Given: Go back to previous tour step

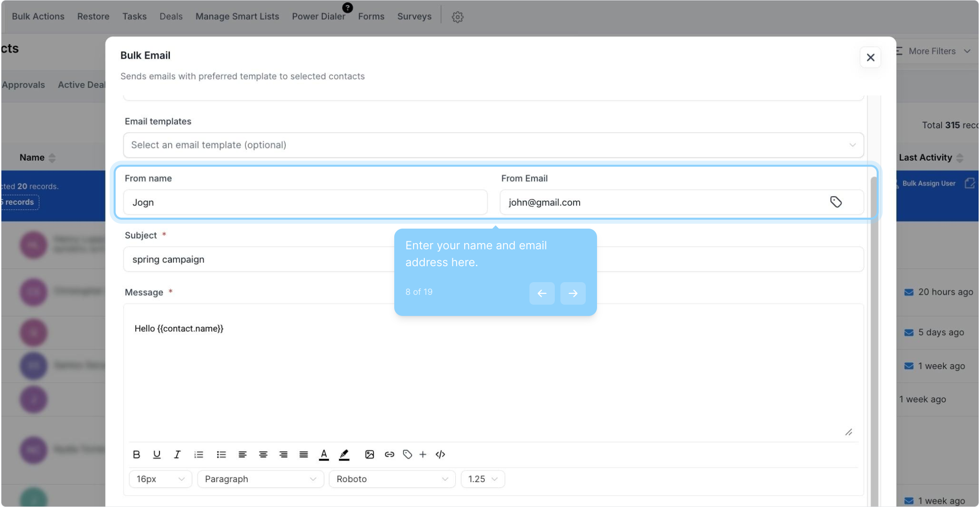Looking at the screenshot, I should pyautogui.click(x=542, y=293).
